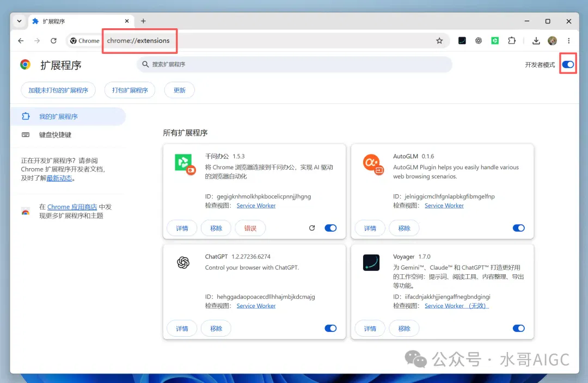Open the green 千问办公 toolbar icon
The height and width of the screenshot is (383, 588).
[x=495, y=41]
